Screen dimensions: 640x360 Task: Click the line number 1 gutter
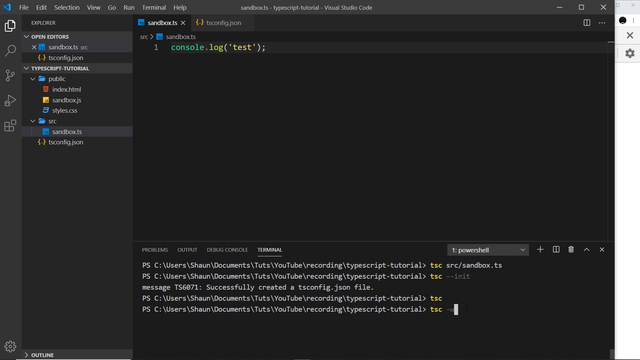click(156, 47)
